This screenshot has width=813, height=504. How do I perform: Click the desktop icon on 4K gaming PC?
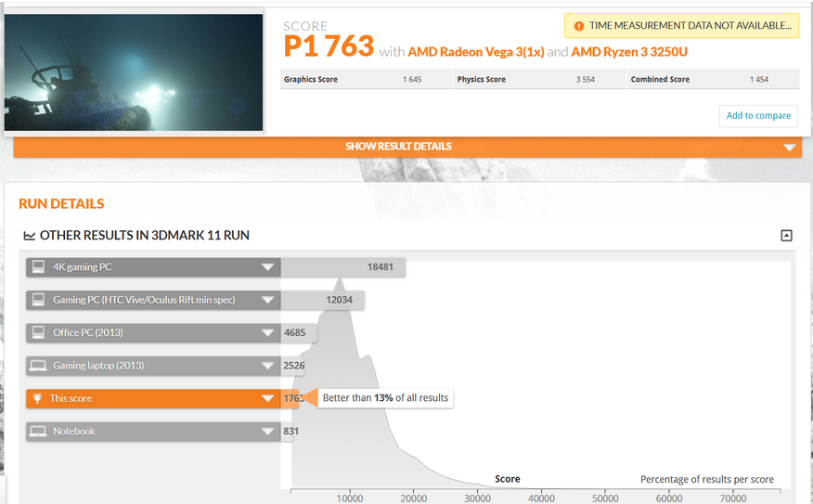click(x=38, y=266)
